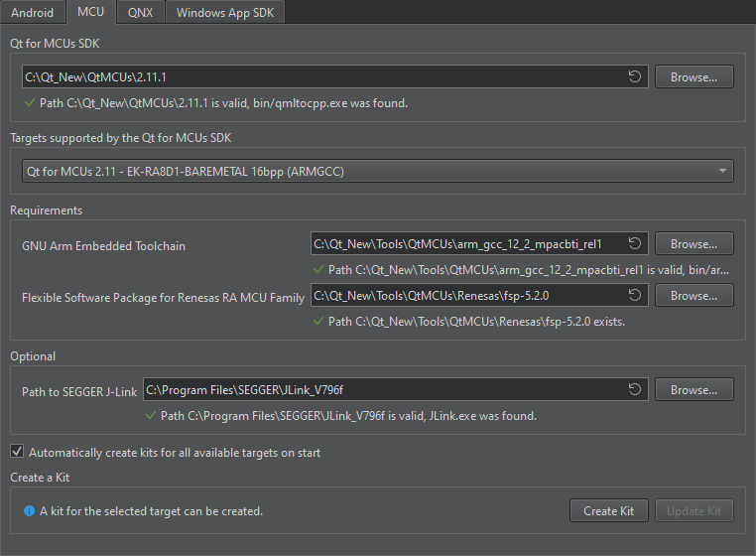
Task: Toggle automatically create kits on start checkbox
Action: click(x=17, y=452)
